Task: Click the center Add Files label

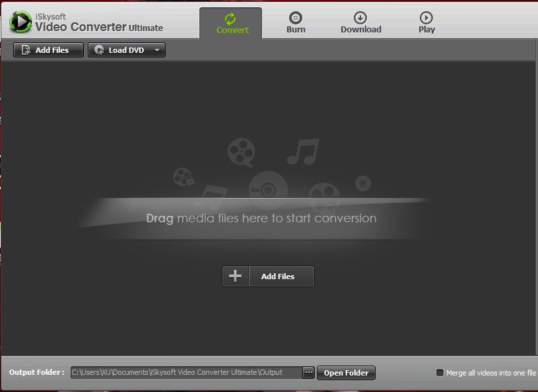Action: pos(278,277)
